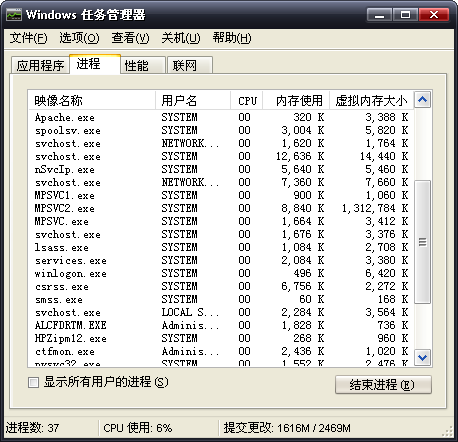The image size is (458, 442).
Task: Select the MPSVC1.exe process
Action: coord(221,195)
